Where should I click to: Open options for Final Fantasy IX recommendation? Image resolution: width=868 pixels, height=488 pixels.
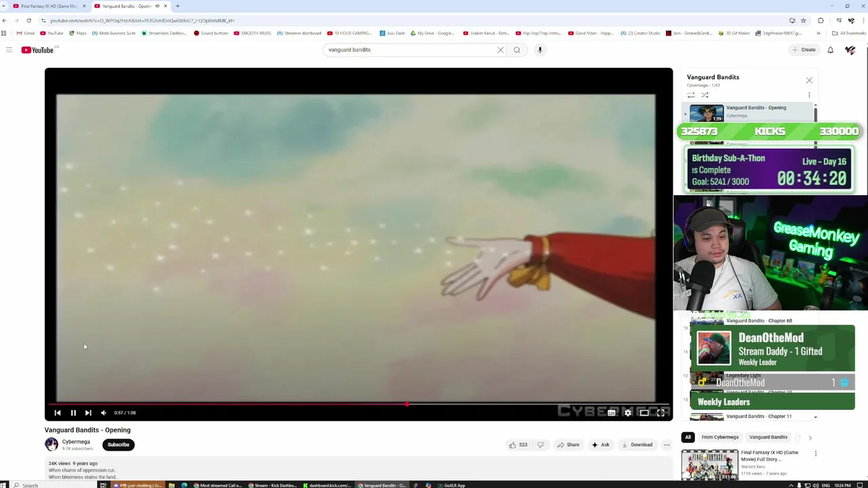click(816, 453)
